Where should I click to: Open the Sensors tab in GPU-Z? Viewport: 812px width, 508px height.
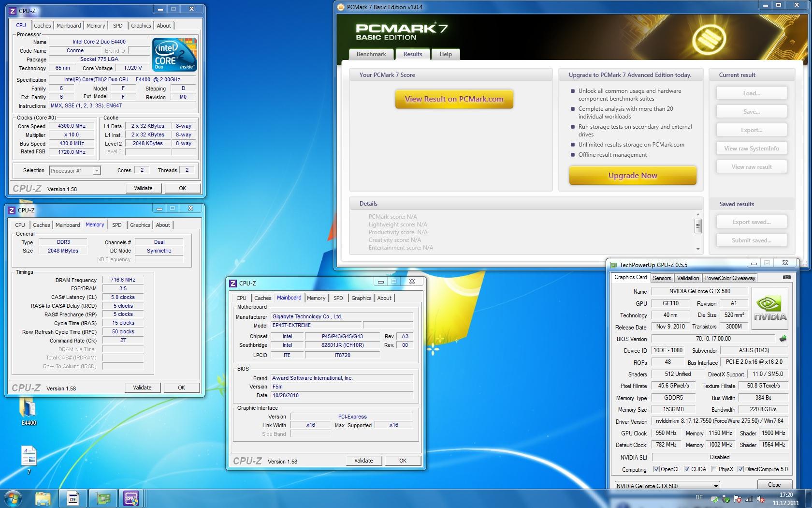point(662,278)
